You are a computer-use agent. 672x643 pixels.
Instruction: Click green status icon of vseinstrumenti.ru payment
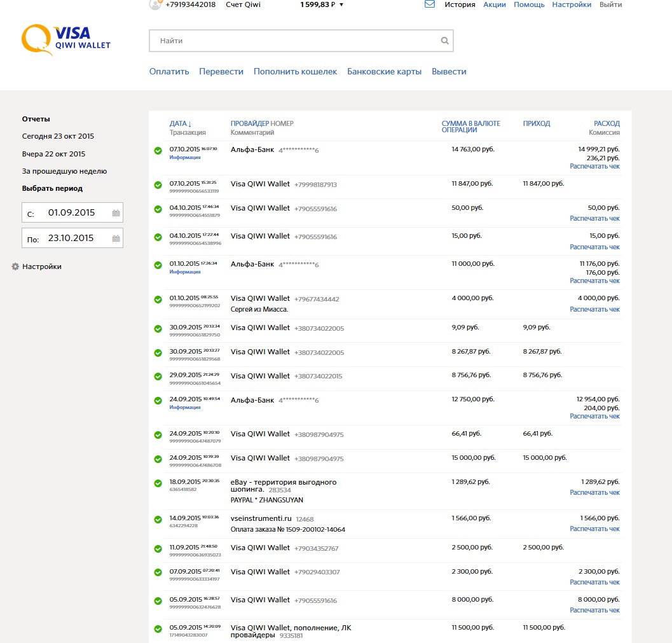(158, 520)
